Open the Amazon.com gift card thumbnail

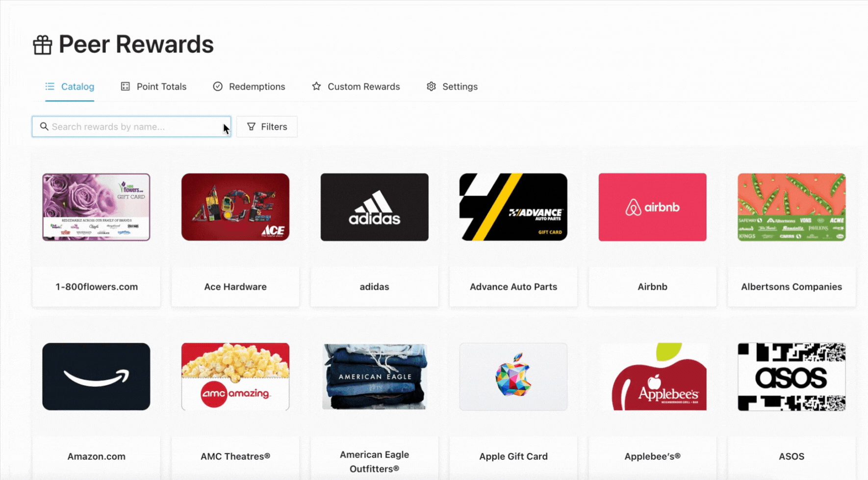96,377
